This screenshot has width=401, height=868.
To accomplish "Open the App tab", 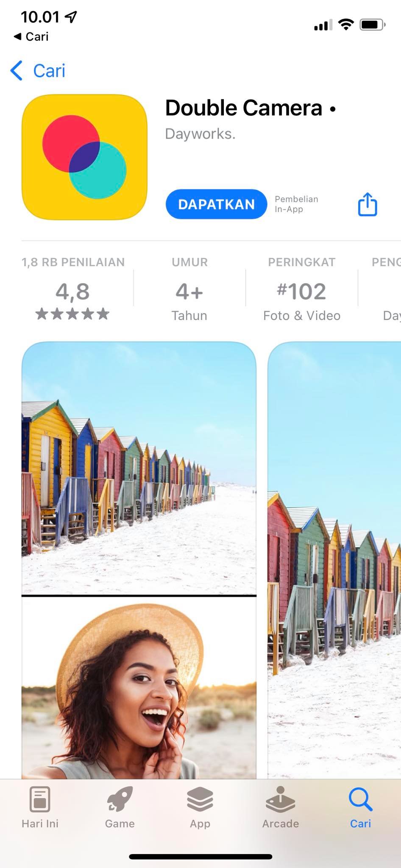I will pyautogui.click(x=200, y=808).
